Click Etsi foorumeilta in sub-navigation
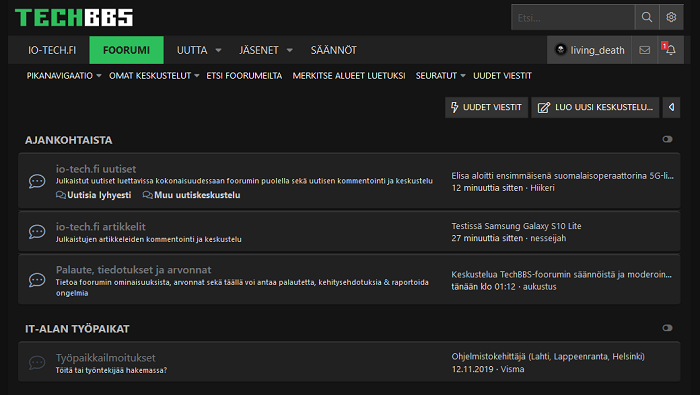The image size is (700, 395). (x=244, y=76)
